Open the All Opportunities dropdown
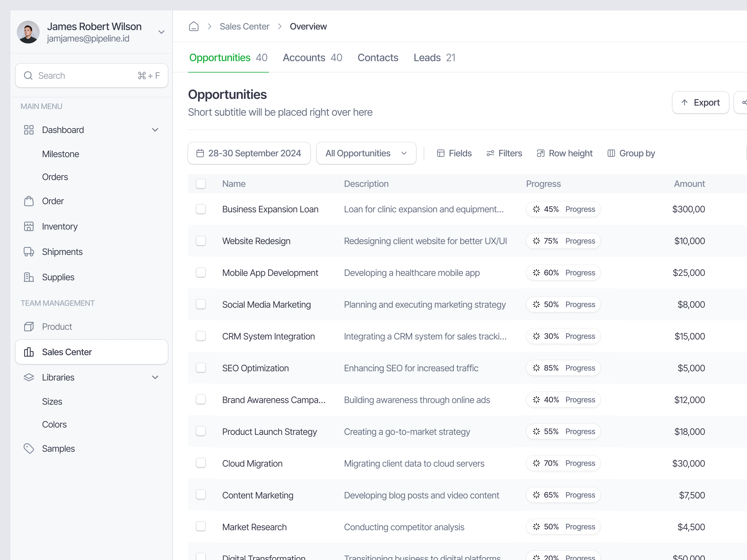Image resolution: width=747 pixels, height=560 pixels. [366, 153]
